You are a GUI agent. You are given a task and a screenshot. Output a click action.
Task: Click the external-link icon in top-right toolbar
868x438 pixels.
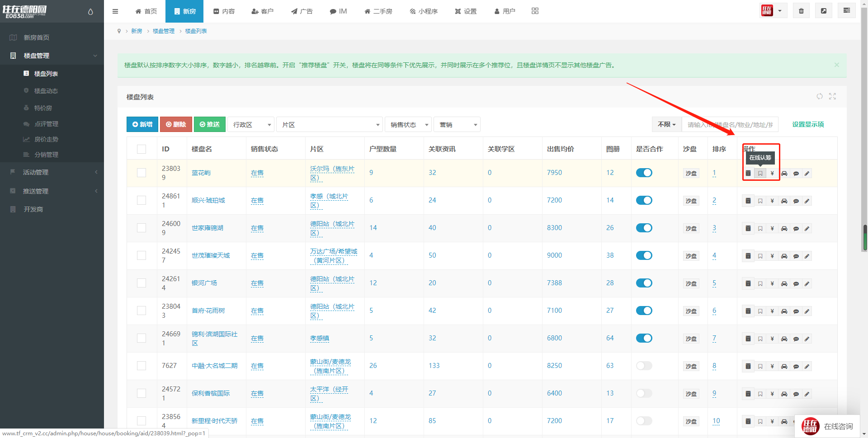pos(824,11)
